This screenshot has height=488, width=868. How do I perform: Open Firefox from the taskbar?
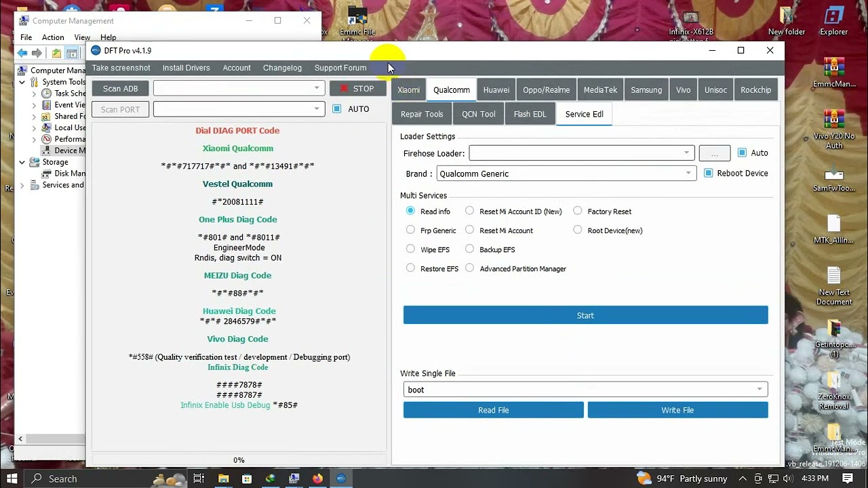317,479
